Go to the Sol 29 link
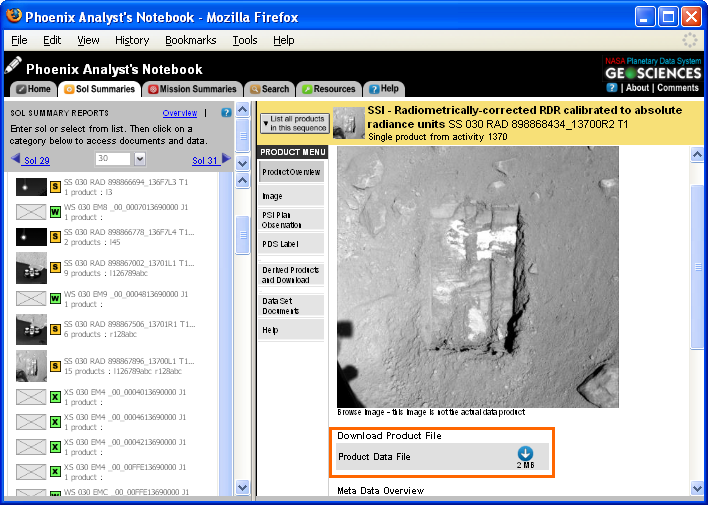The height and width of the screenshot is (505, 708). pyautogui.click(x=37, y=160)
